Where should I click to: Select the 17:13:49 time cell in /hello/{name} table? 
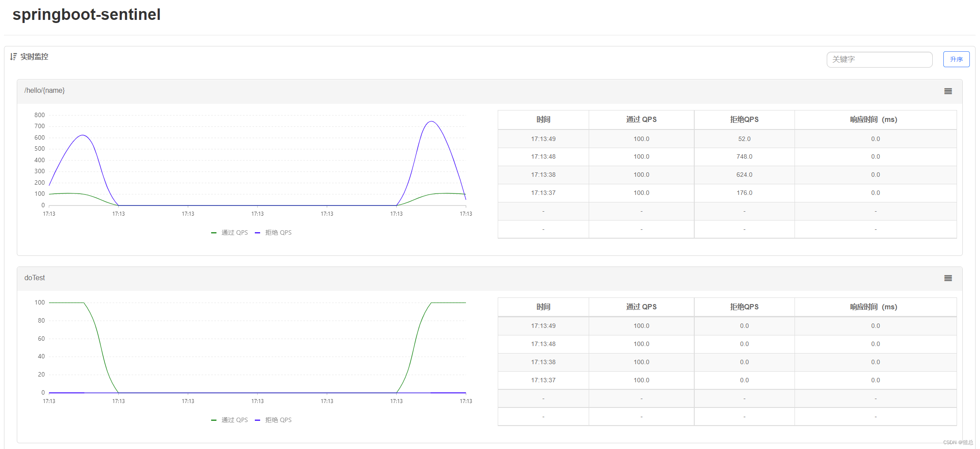point(543,139)
